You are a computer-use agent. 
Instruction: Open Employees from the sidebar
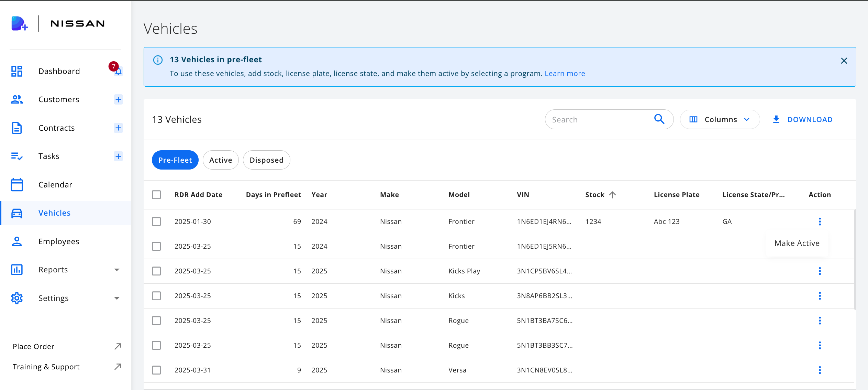pos(59,241)
